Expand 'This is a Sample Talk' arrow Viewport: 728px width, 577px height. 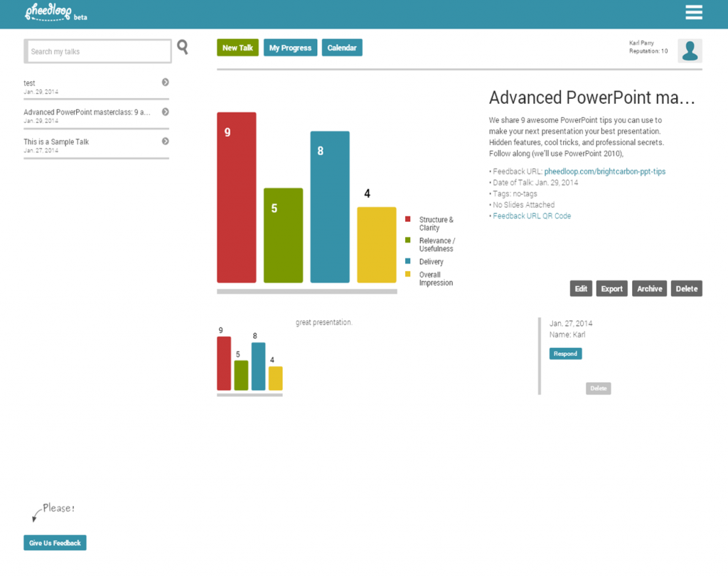pyautogui.click(x=165, y=141)
